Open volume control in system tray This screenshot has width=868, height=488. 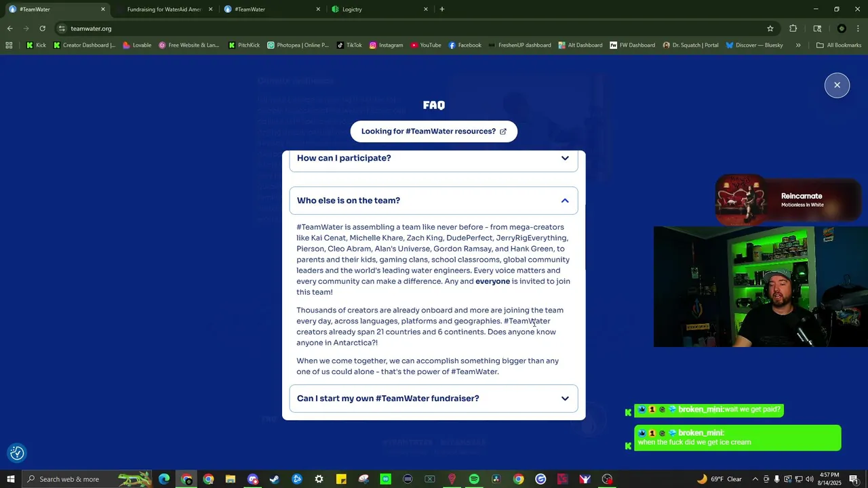809,479
